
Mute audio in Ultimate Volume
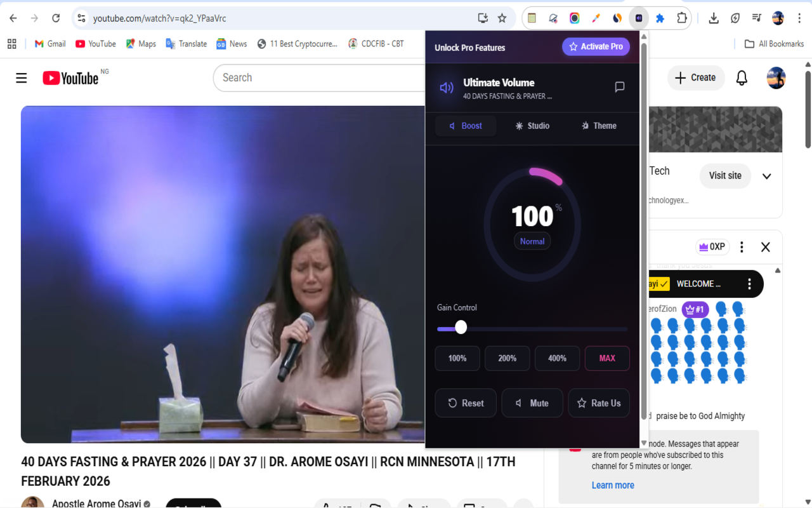click(x=532, y=403)
